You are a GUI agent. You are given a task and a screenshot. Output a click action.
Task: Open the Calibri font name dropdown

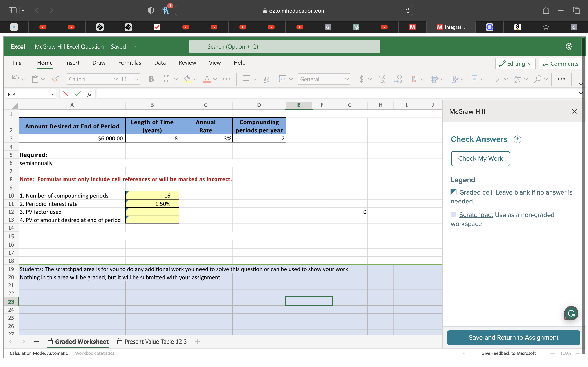point(115,79)
